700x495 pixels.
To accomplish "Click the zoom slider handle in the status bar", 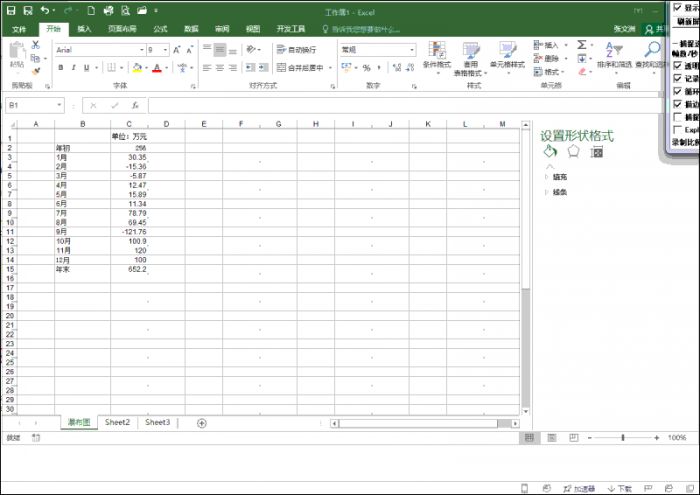I will (x=623, y=438).
